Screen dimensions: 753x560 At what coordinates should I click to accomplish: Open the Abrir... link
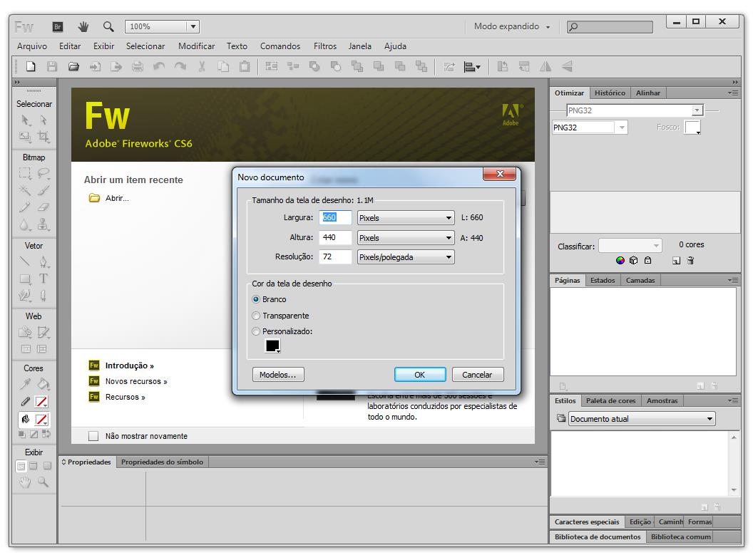tap(117, 198)
